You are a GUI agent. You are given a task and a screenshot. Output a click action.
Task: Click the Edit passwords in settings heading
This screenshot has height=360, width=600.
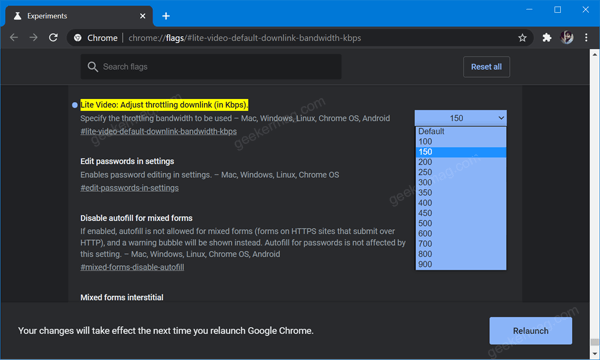[x=127, y=161]
